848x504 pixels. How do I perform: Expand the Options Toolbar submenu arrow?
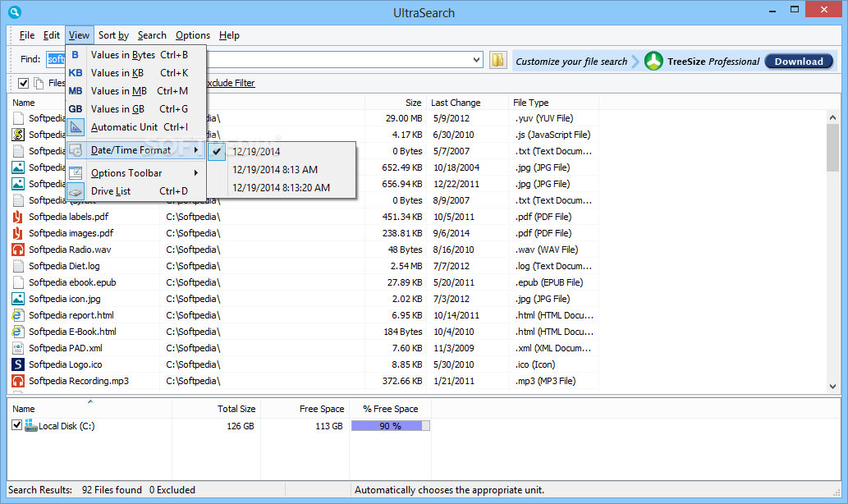click(195, 173)
